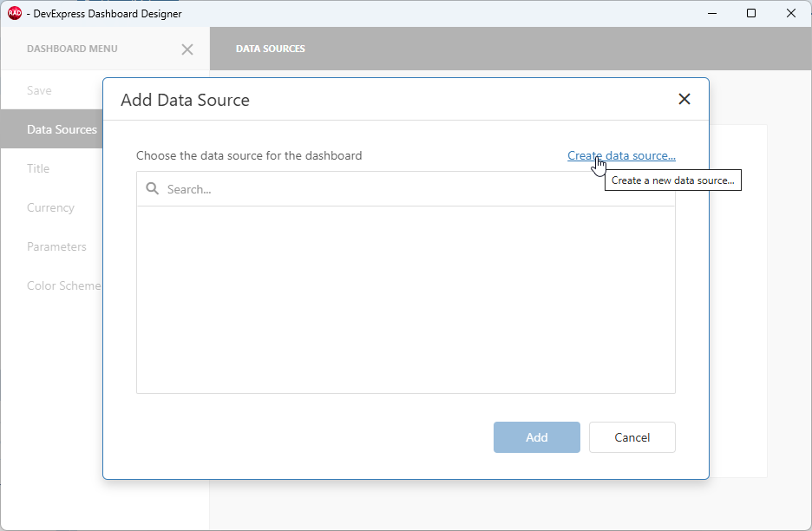Click the search magnifier icon in the dialog
The image size is (812, 531).
click(152, 188)
